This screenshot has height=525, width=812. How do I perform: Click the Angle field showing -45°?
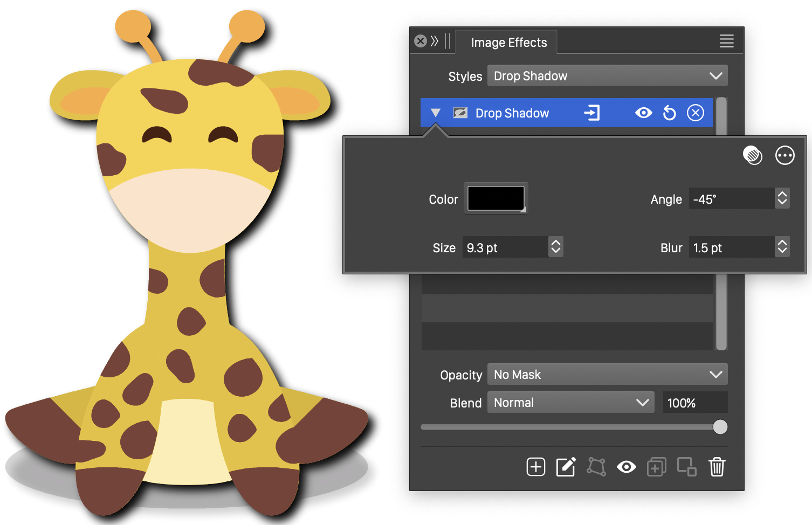tap(731, 199)
